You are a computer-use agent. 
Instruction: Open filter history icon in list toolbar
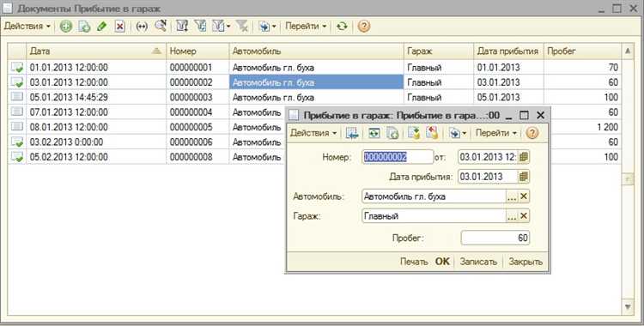pos(200,27)
